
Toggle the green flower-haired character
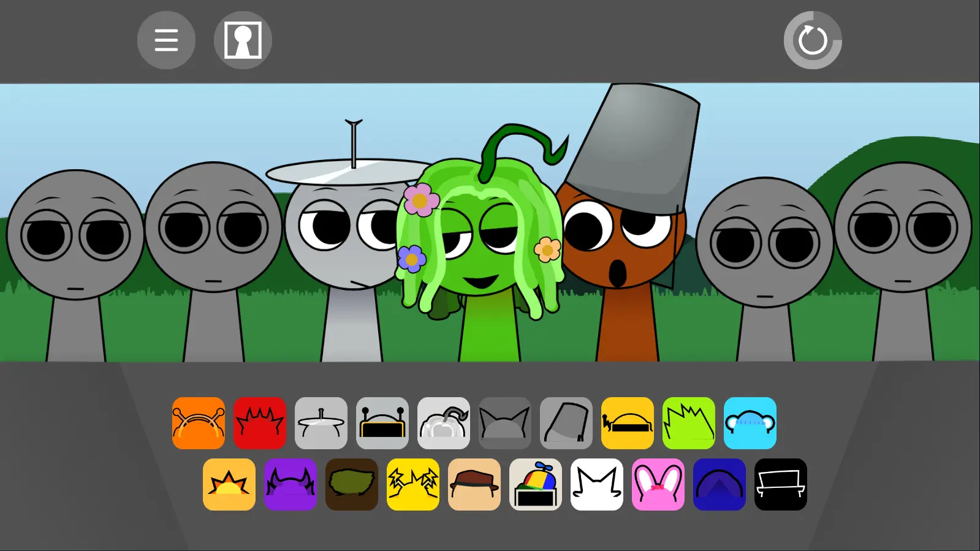[x=484, y=257]
